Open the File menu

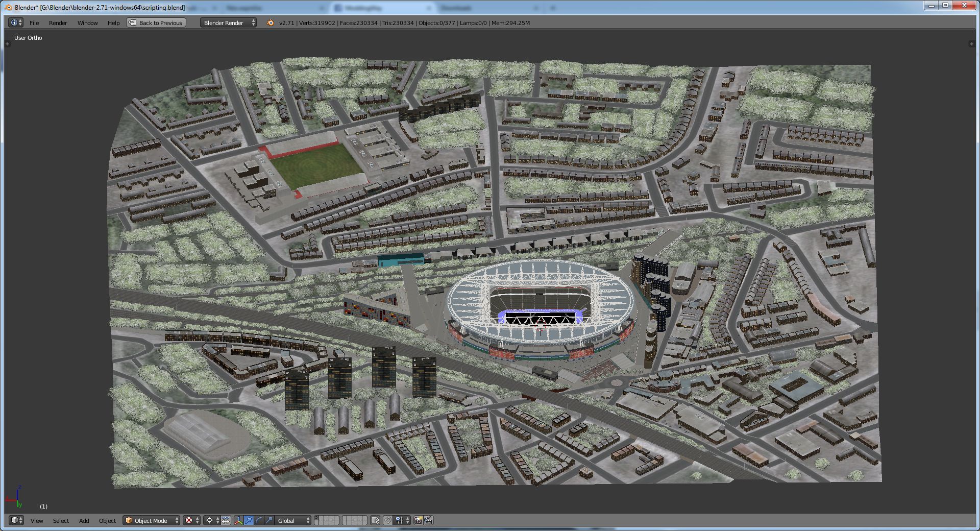pyautogui.click(x=34, y=22)
